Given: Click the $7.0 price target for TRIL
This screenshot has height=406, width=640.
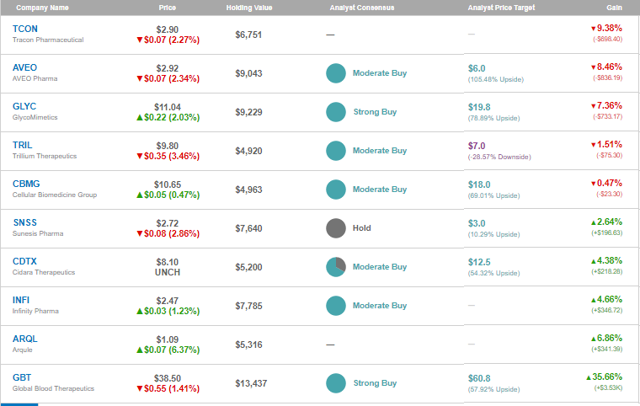Looking at the screenshot, I should 476,146.
